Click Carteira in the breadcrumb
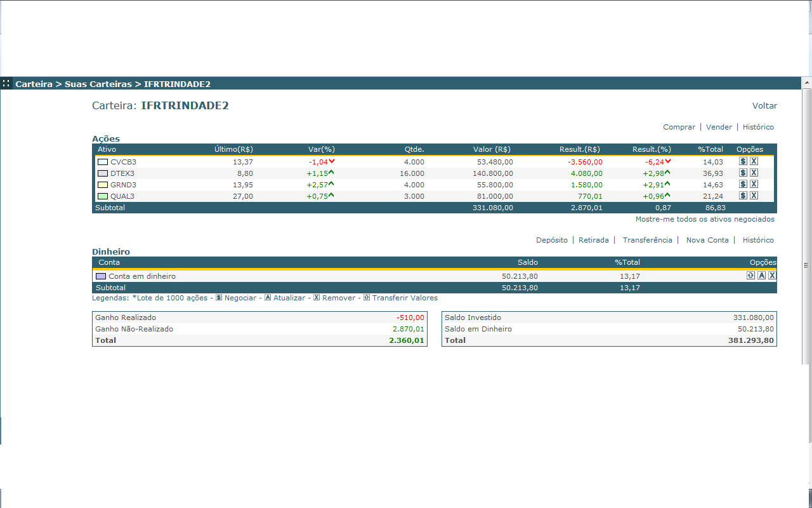Viewport: 812px width, 508px height. pyautogui.click(x=34, y=84)
